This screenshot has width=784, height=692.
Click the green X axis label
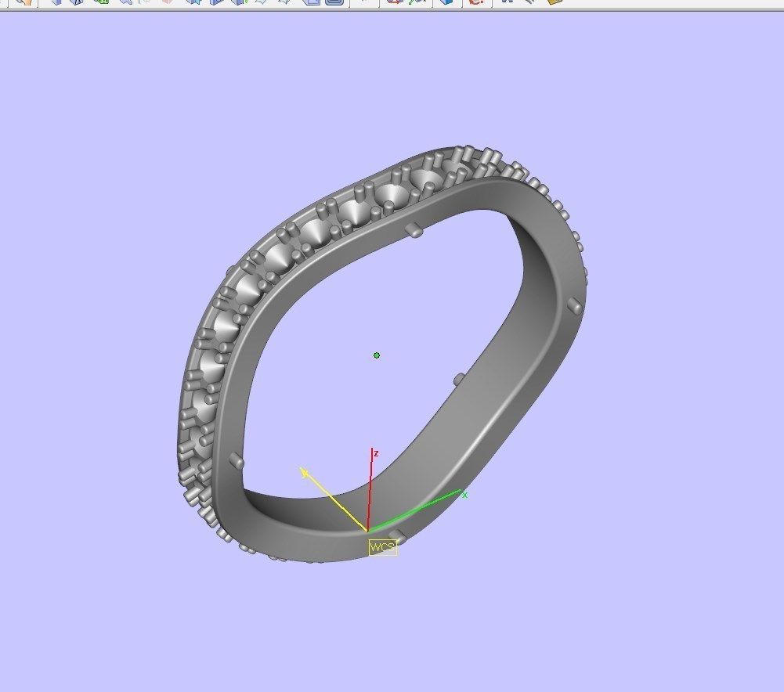tap(465, 496)
